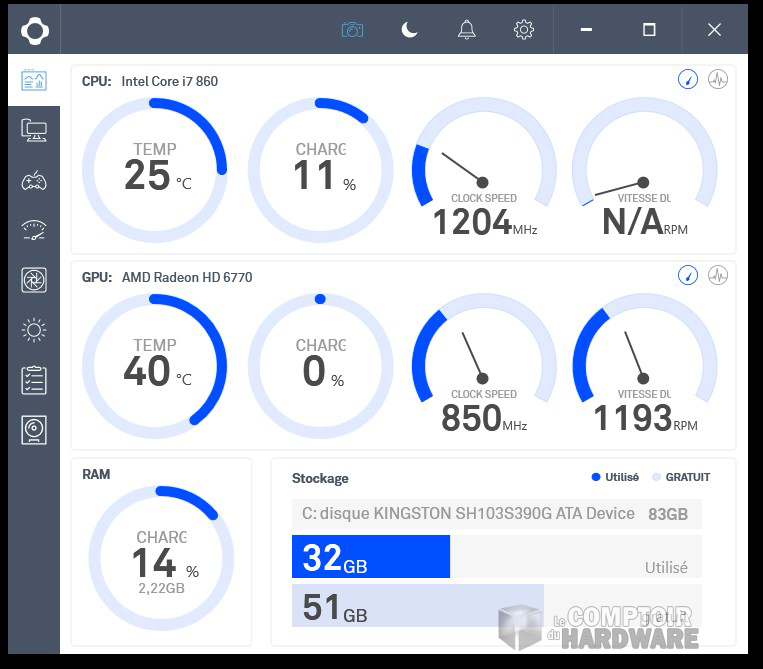The height and width of the screenshot is (669, 763).
Task: Switch GPU panel to gauge view
Action: tap(687, 275)
